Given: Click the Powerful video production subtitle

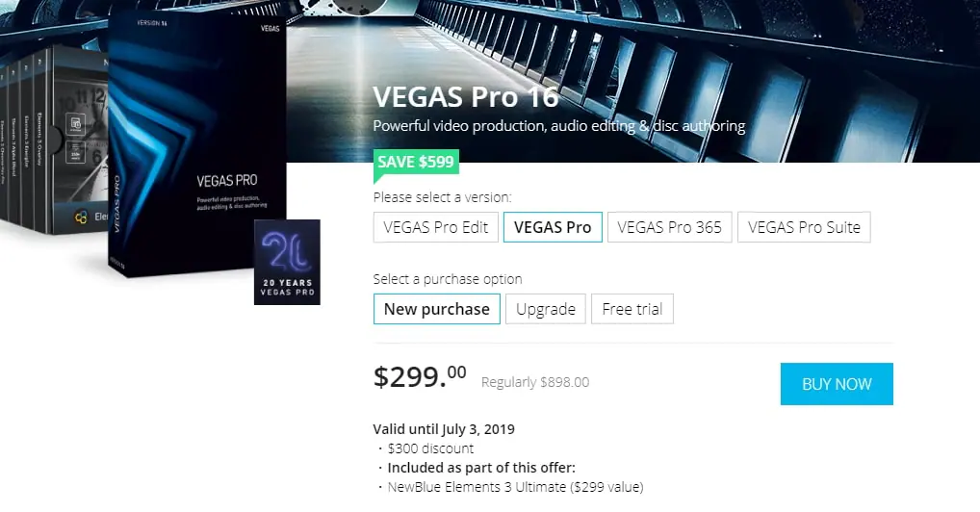Looking at the screenshot, I should tap(558, 126).
